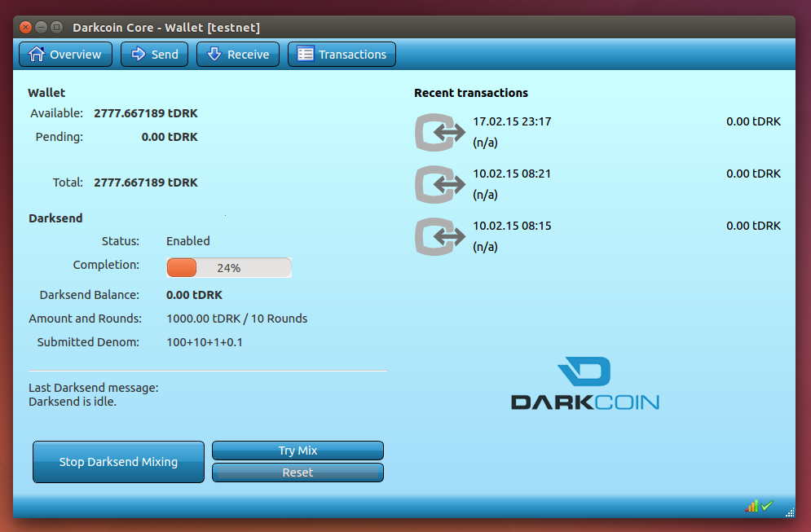Viewport: 811px width, 532px height.
Task: Click the 'Darksend is idle.' message
Action: (x=73, y=402)
